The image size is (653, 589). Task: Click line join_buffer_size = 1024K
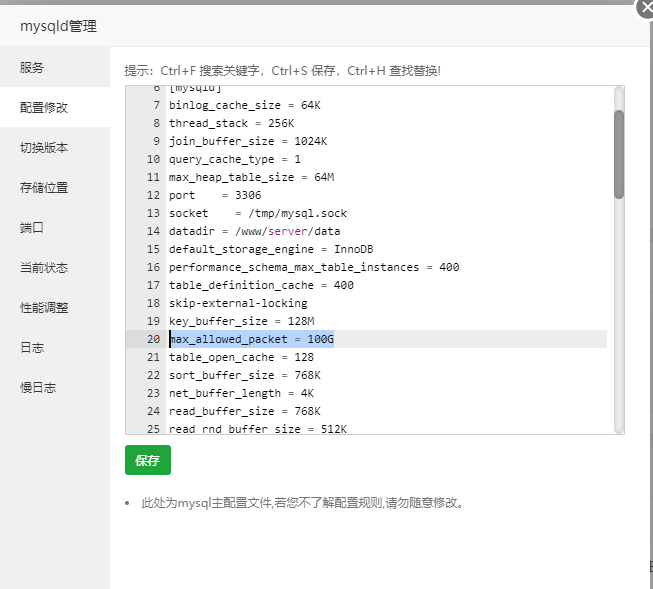click(x=248, y=141)
